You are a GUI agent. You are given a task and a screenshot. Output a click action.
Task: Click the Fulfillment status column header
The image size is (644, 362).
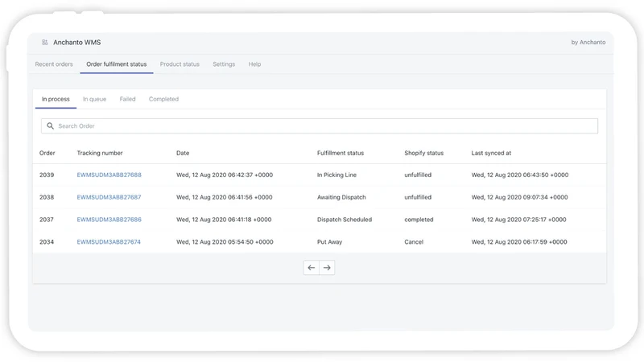[x=341, y=153]
